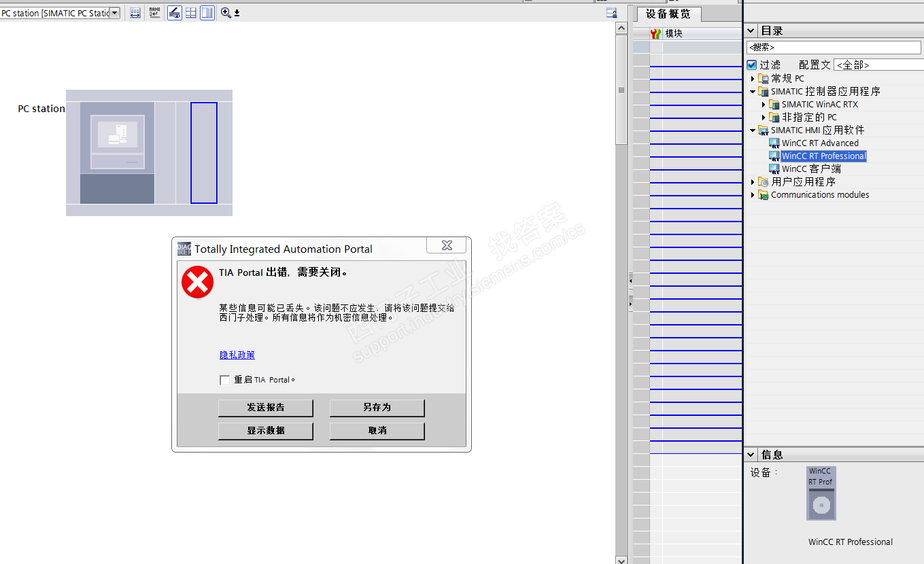Expand the 用户应用程序 tree node
The height and width of the screenshot is (564, 924).
(x=753, y=182)
